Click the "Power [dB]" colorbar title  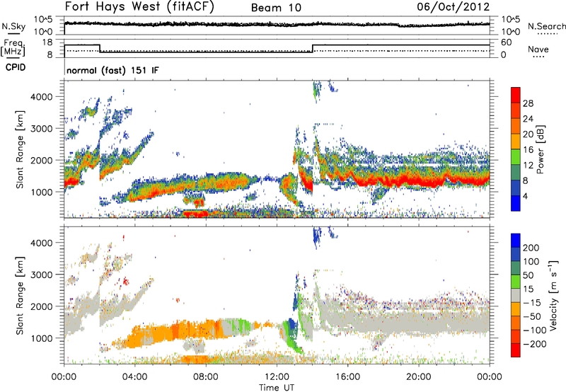(x=540, y=149)
